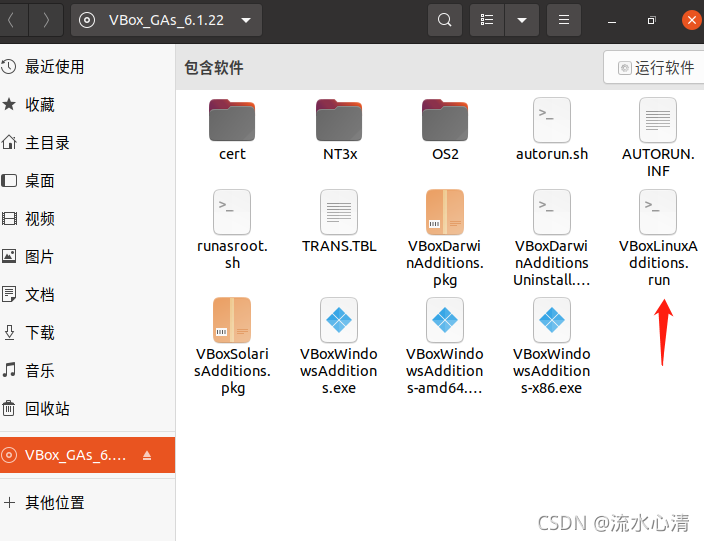This screenshot has height=541, width=704.
Task: Select the VBoxDarwinAdditions.pkg package
Action: (445, 238)
